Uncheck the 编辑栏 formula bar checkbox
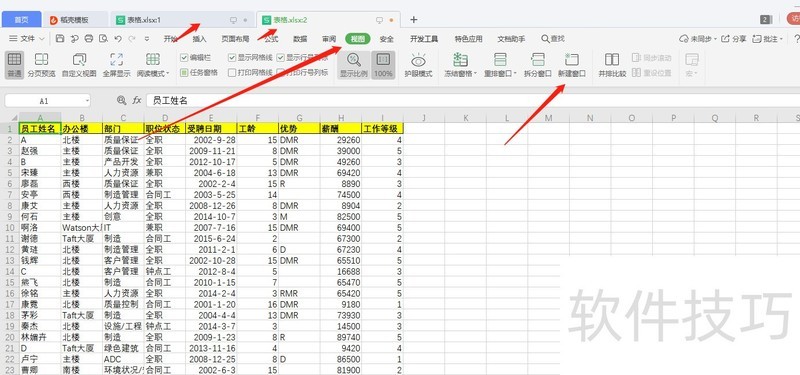 (x=184, y=58)
